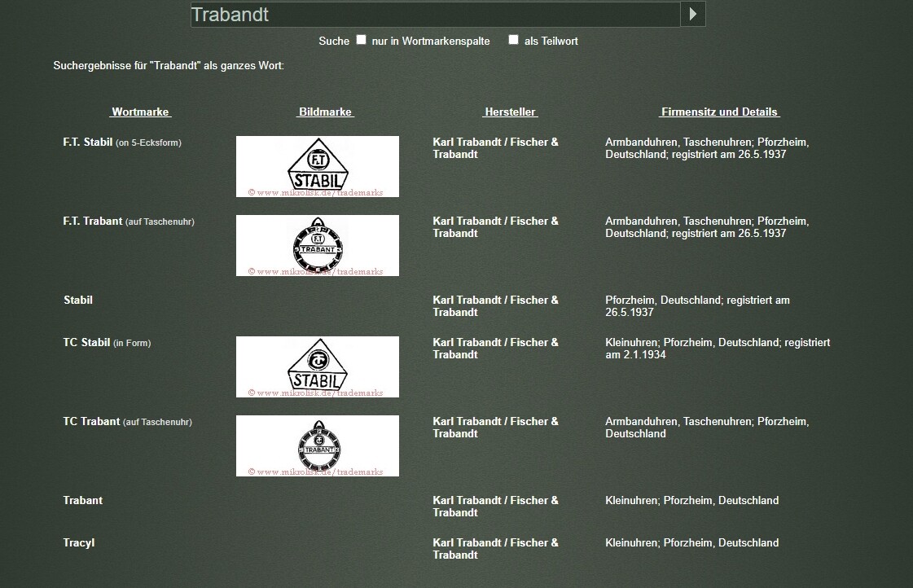Click details text 'Kleinuhren; Pforzheim, Deutschland; registriert am 2.1.1934'
The height and width of the screenshot is (588, 913).
[718, 348]
